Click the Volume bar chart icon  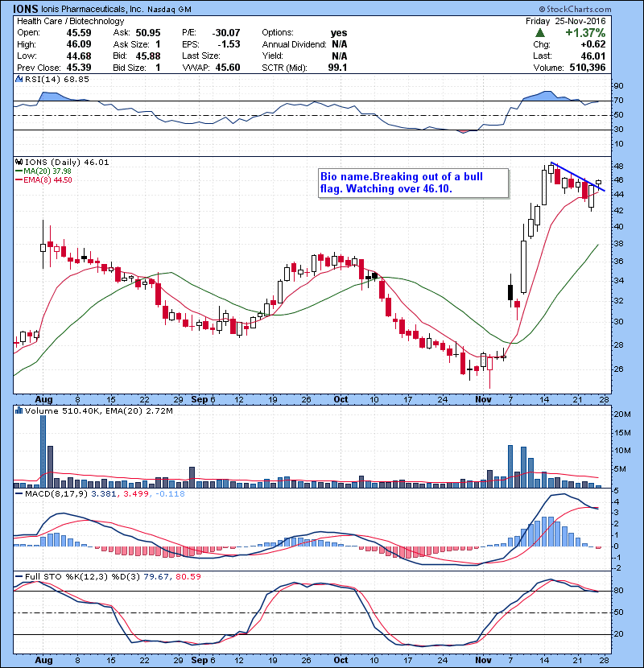[19, 410]
